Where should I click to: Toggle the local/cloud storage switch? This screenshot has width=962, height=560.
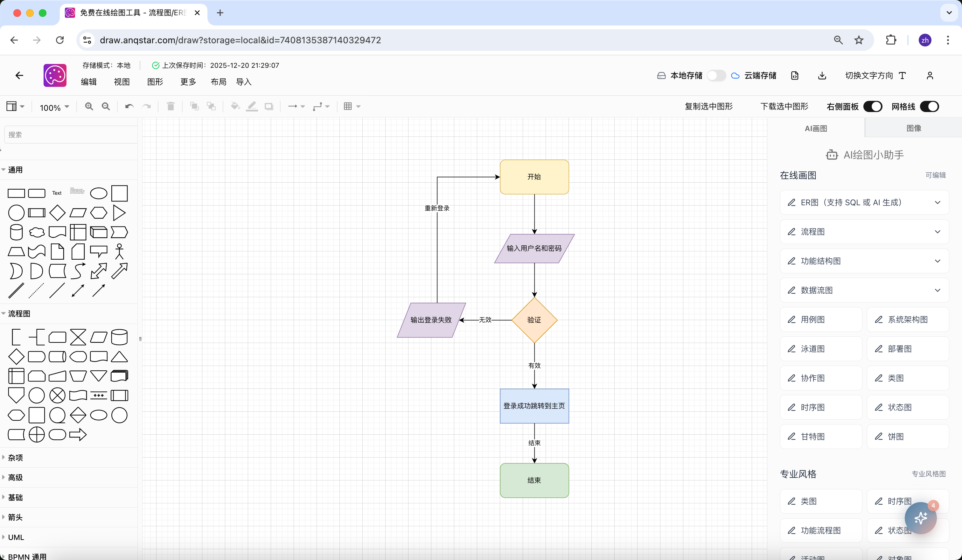click(x=716, y=76)
